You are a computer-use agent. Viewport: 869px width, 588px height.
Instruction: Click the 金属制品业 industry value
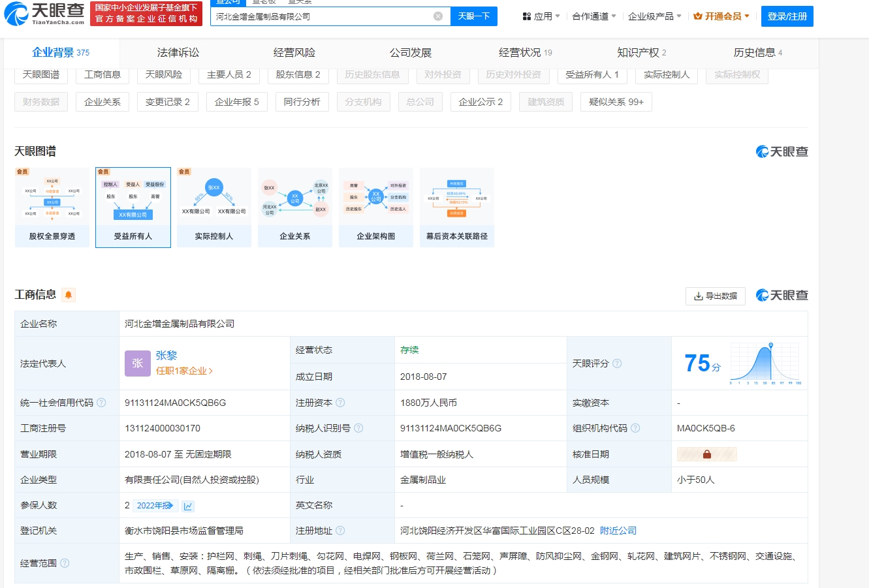click(x=423, y=480)
